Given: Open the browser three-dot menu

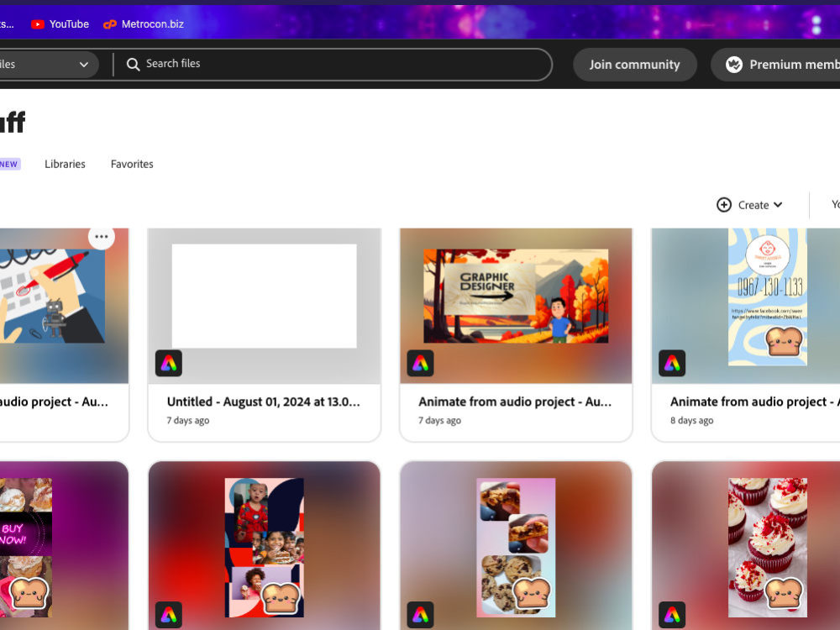Looking at the screenshot, I should click(x=816, y=24).
